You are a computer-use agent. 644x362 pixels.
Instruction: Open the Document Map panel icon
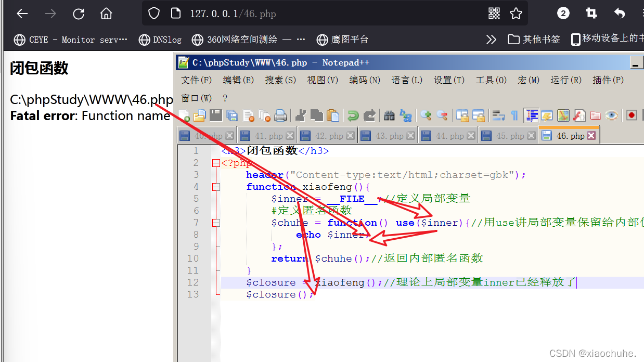[563, 115]
